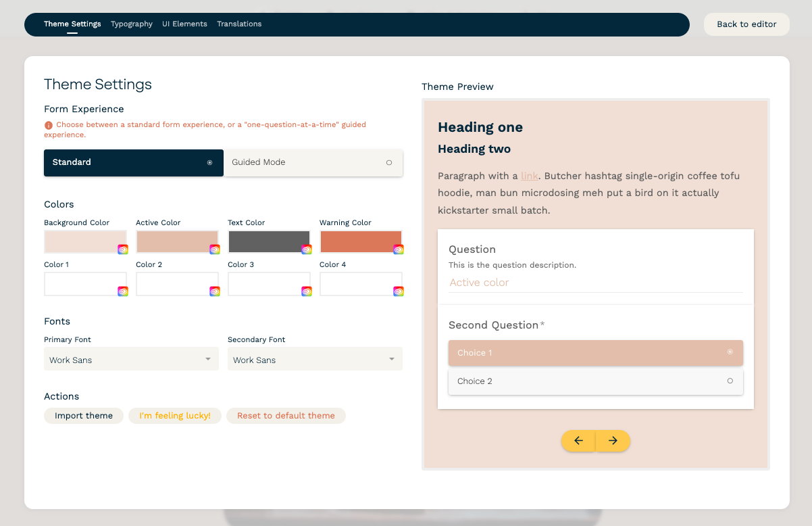Screen dimensions: 812x526
Task: Select the Standard form experience option
Action: (x=133, y=162)
